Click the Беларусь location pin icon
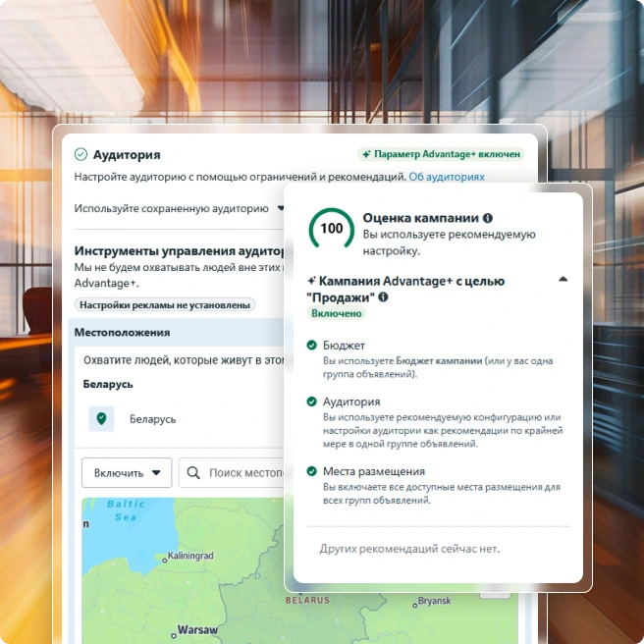The width and height of the screenshot is (644, 644). click(101, 419)
